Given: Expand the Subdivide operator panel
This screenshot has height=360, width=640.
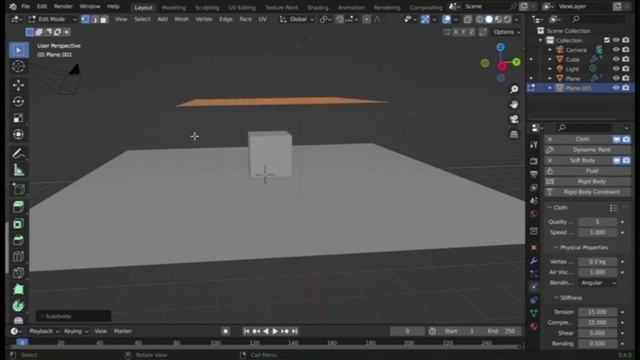Looking at the screenshot, I should click(42, 316).
